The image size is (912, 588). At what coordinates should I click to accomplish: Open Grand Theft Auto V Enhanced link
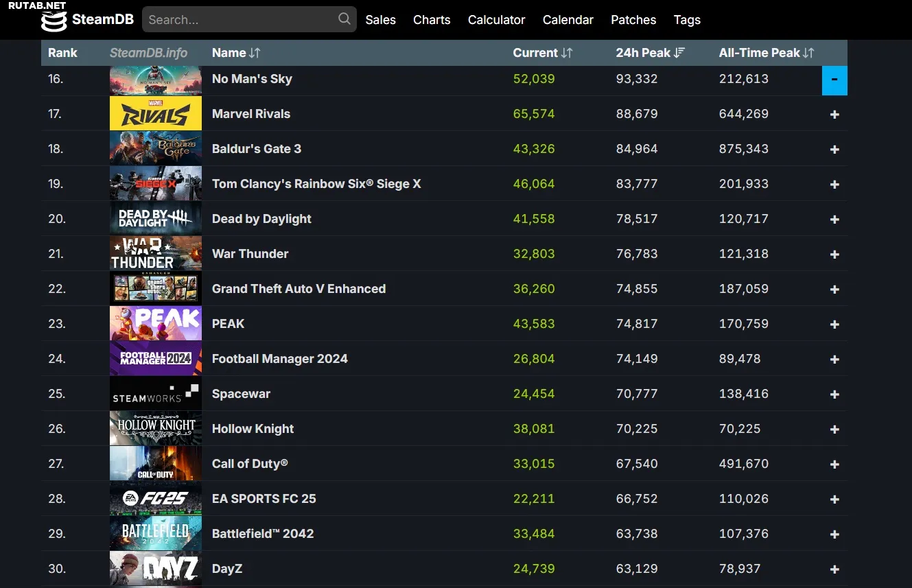[x=299, y=289]
